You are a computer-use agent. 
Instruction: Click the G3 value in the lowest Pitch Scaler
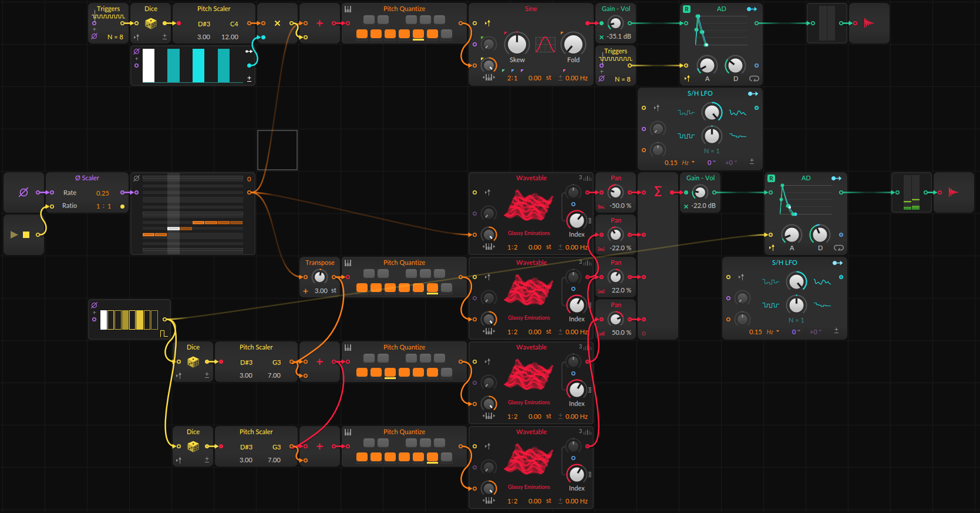[x=277, y=447]
